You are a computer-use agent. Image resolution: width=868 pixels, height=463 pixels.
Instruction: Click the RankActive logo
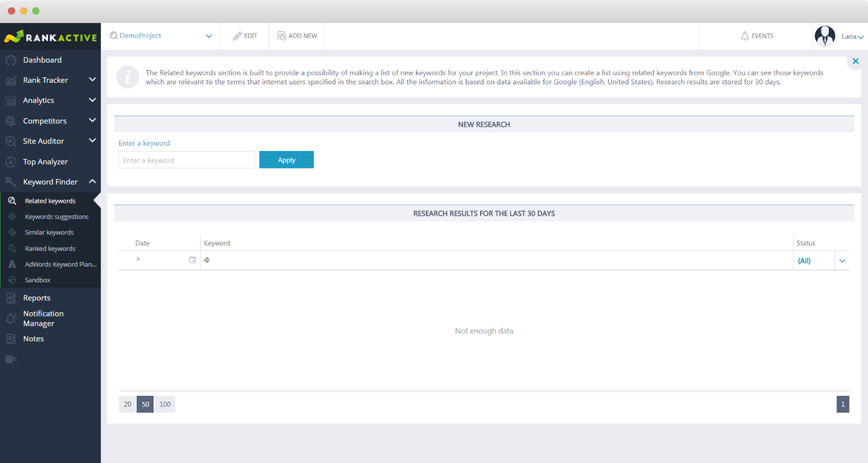(50, 37)
